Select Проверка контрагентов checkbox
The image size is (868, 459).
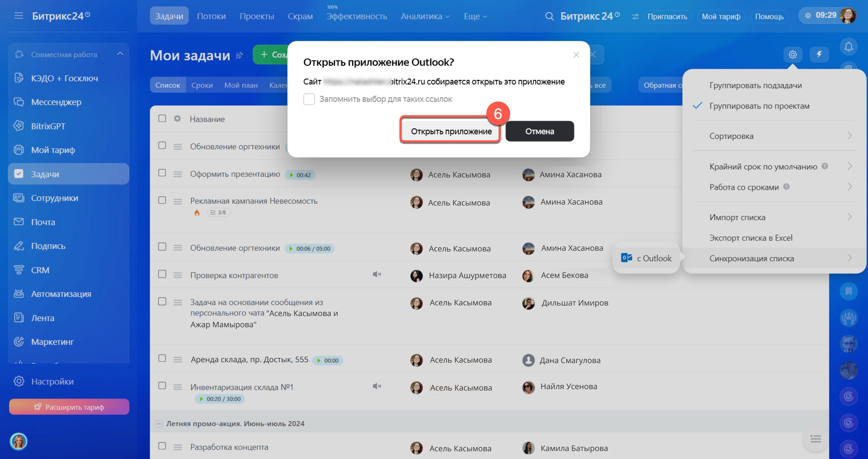pos(162,274)
